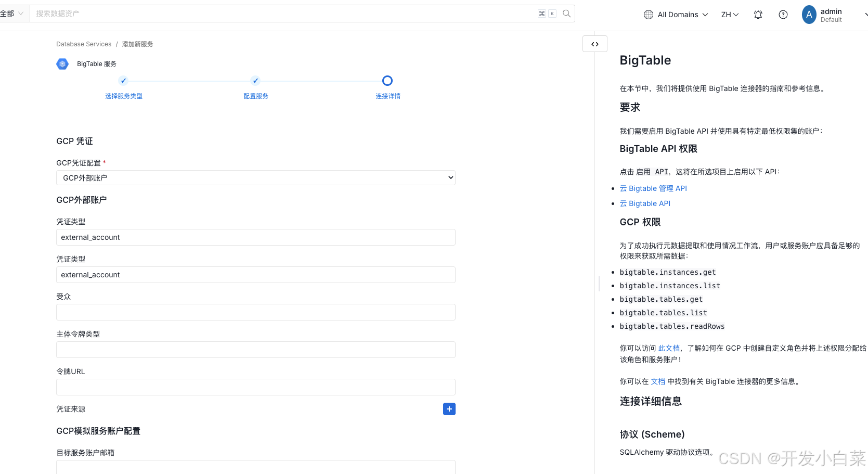Open the notifications bell
The height and width of the screenshot is (474, 868).
tap(758, 15)
